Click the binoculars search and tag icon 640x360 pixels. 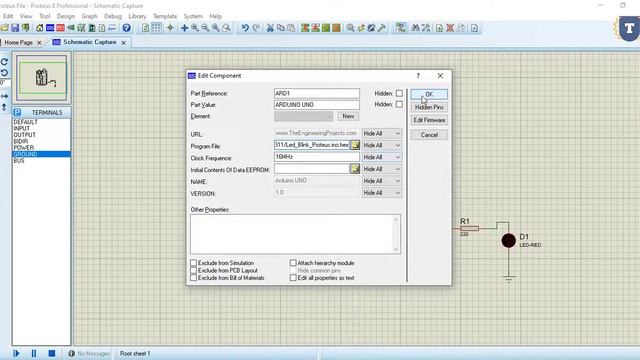415,28
